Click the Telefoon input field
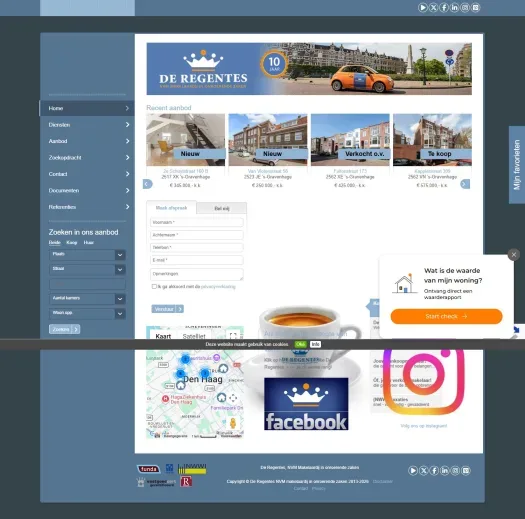Viewport: 525px width, 519px height. (197, 247)
